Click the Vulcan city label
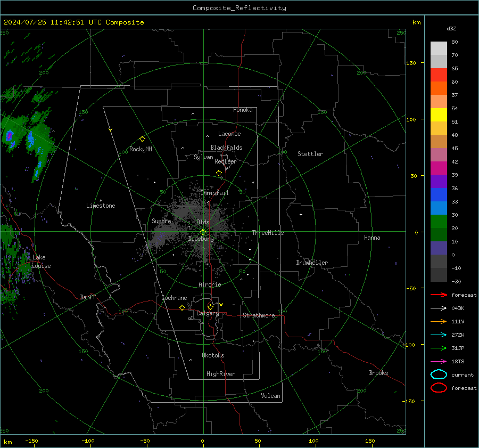Viewport: 479px width, 448px height. tap(271, 396)
